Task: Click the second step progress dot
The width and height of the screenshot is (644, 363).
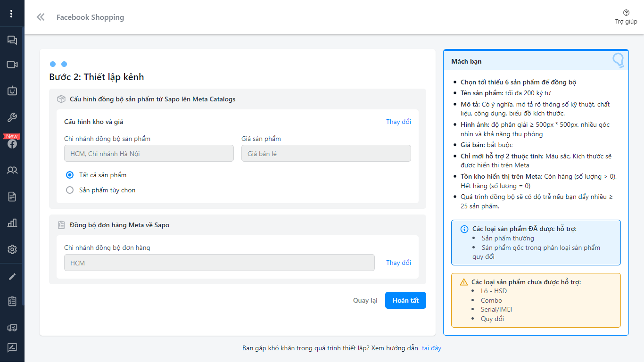Action: [x=64, y=64]
